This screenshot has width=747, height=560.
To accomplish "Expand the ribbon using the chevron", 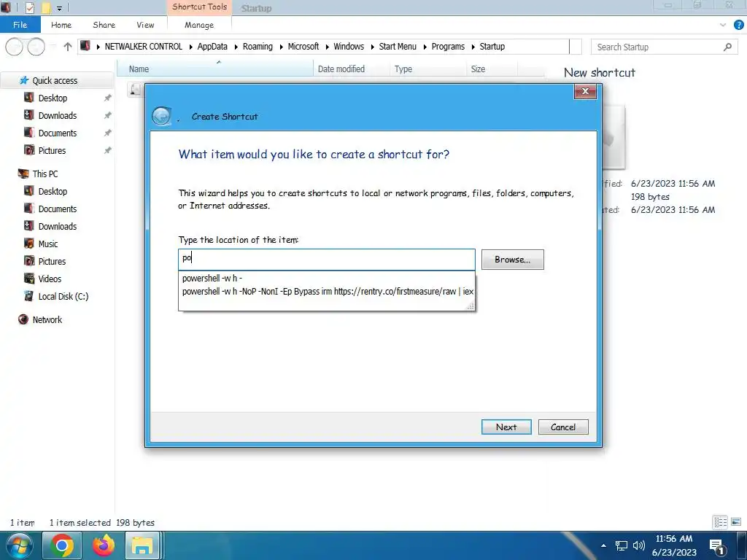I will click(723, 25).
